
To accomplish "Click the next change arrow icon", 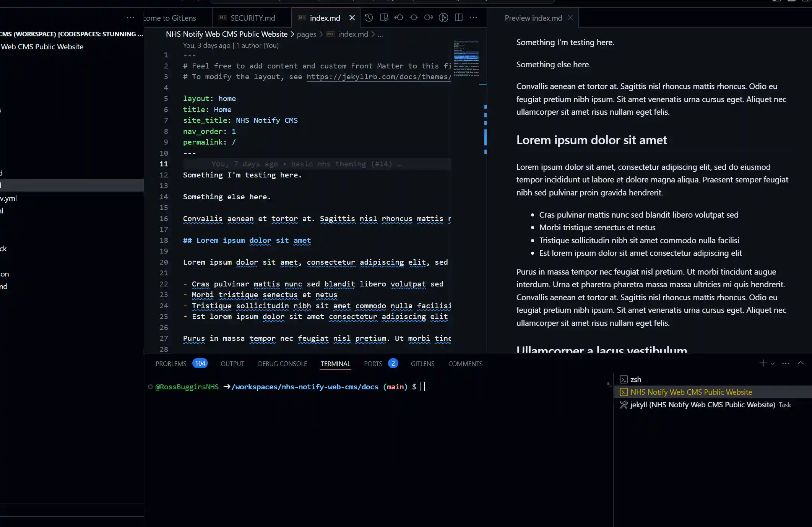I will pos(428,18).
